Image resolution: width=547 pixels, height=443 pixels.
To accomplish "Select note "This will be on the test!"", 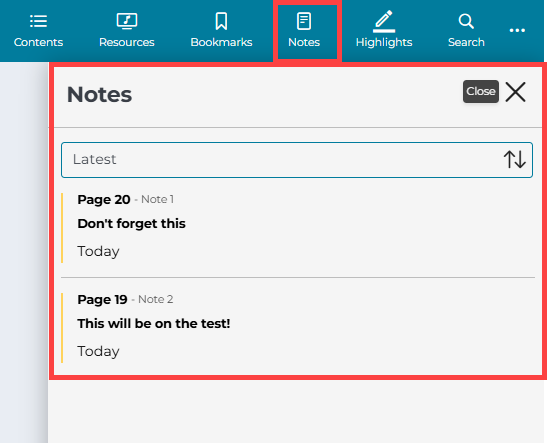I will pos(154,324).
